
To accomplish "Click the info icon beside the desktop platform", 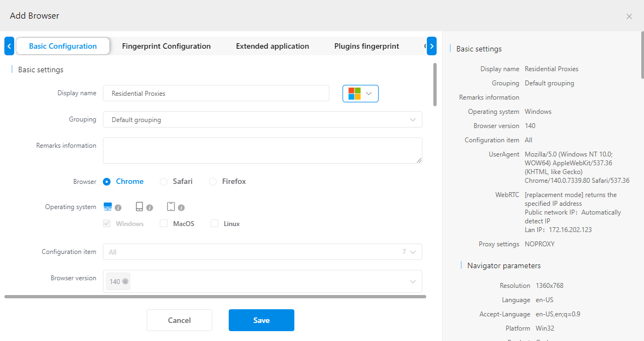I will [119, 207].
